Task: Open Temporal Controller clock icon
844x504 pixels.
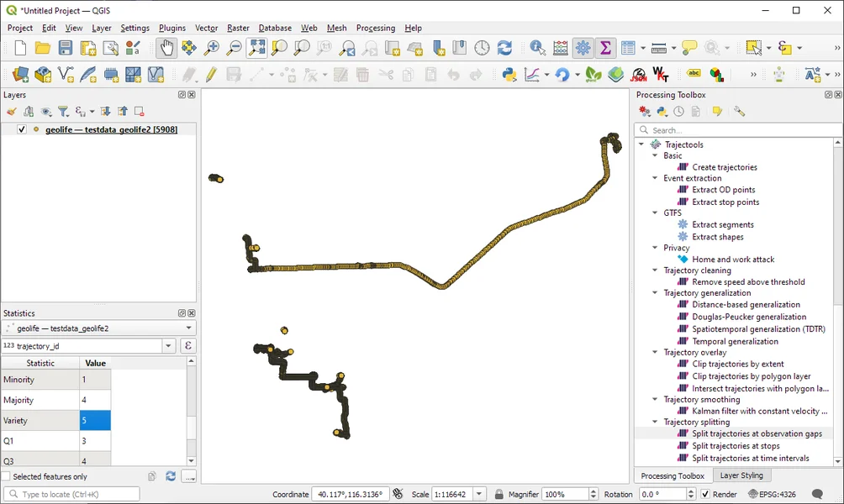Action: point(482,48)
